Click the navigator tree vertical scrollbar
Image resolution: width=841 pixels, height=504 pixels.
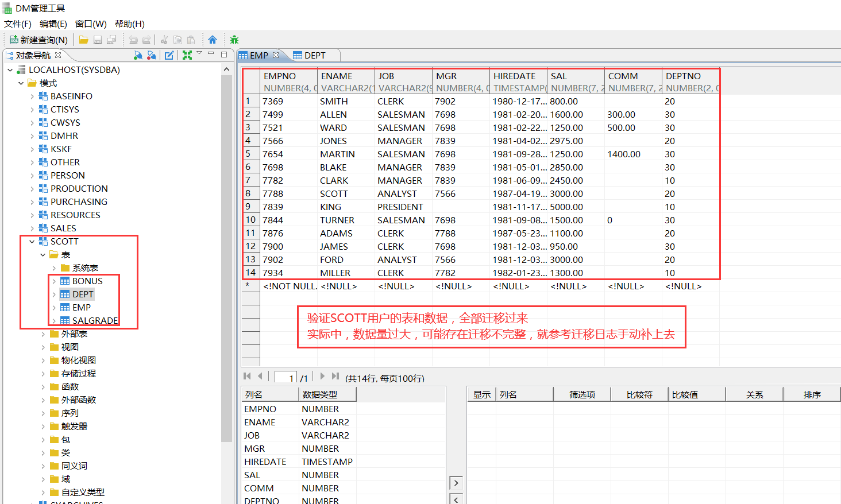pyautogui.click(x=226, y=258)
